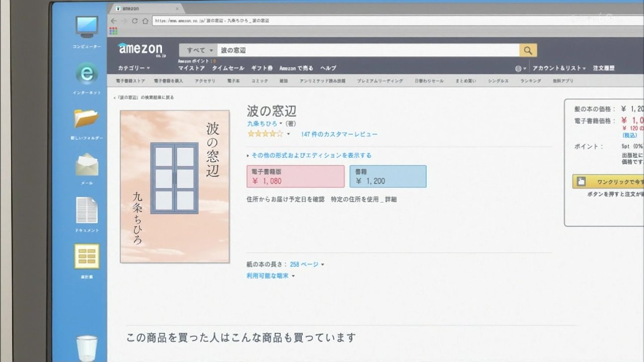Click the star rating of the book
644x362 pixels.
coord(265,134)
